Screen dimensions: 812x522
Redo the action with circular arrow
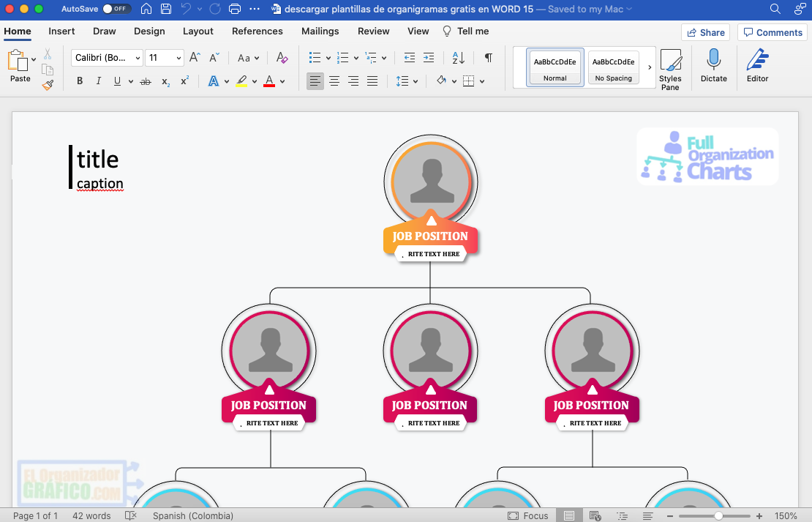(x=215, y=9)
